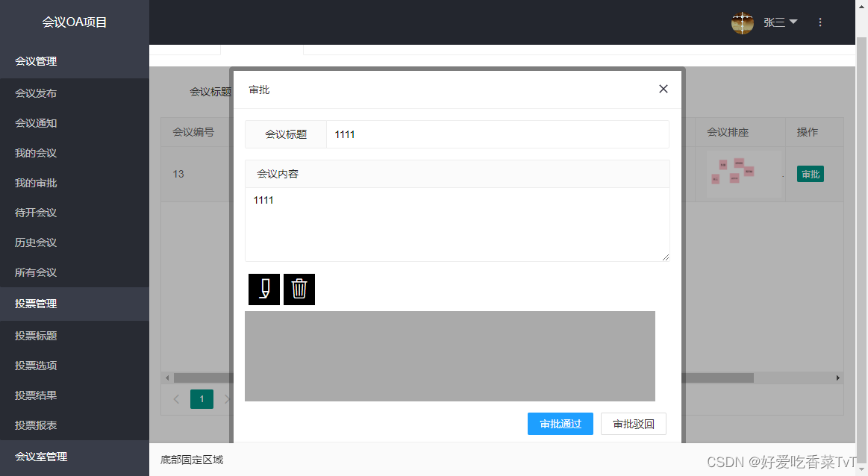The width and height of the screenshot is (868, 476).
Task: Open 会议通知 in the sidebar
Action: coord(75,123)
